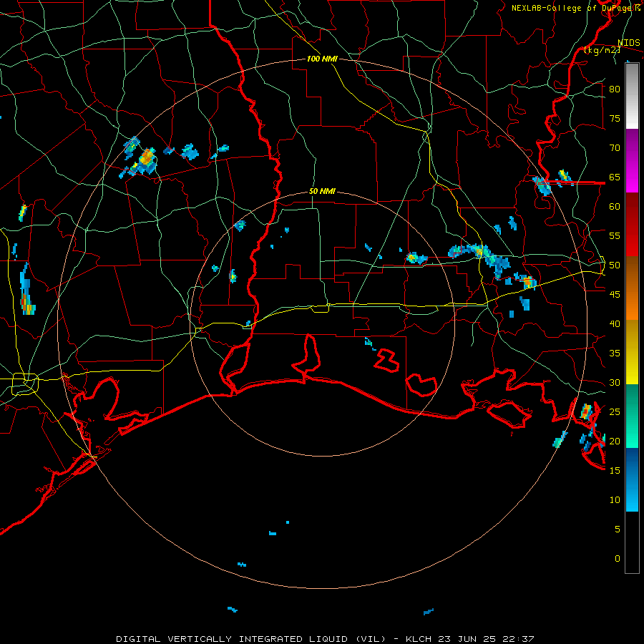Screen dimensions: 644x644
Task: Click the NIDS label above color scale
Action: click(x=628, y=42)
